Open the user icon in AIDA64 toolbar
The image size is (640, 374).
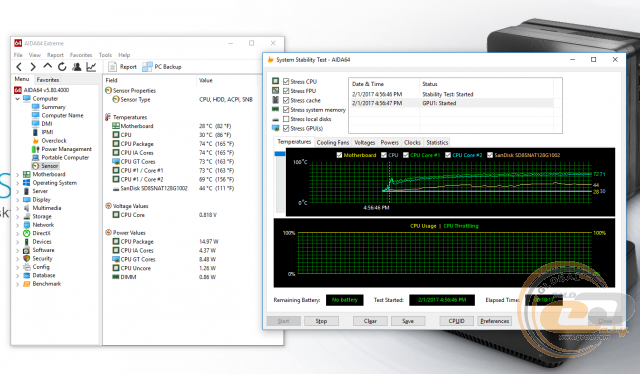click(x=76, y=67)
